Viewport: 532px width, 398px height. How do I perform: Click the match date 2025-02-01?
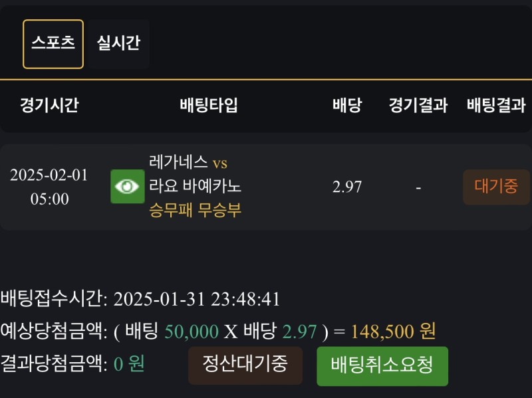tap(49, 176)
